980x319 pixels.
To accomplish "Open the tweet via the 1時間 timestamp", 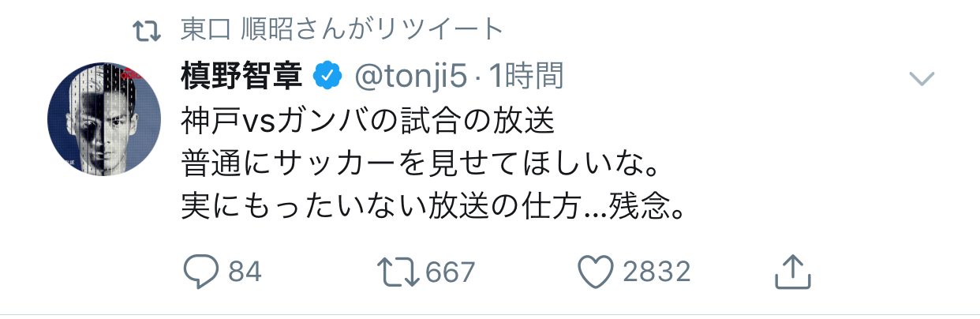I will click(x=526, y=77).
